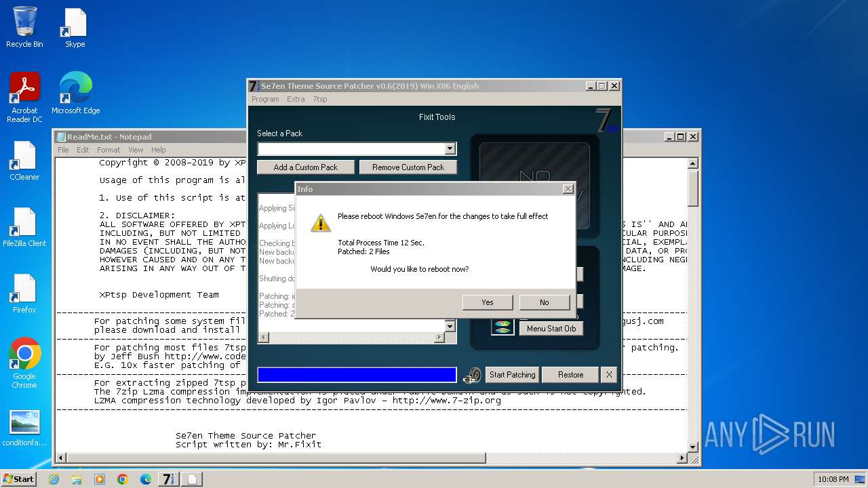This screenshot has width=868, height=488.
Task: Open Format menu in Notepad
Action: click(108, 150)
